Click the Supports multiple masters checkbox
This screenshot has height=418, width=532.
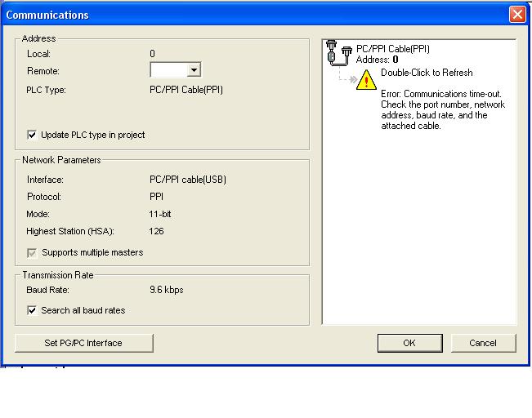(33, 252)
